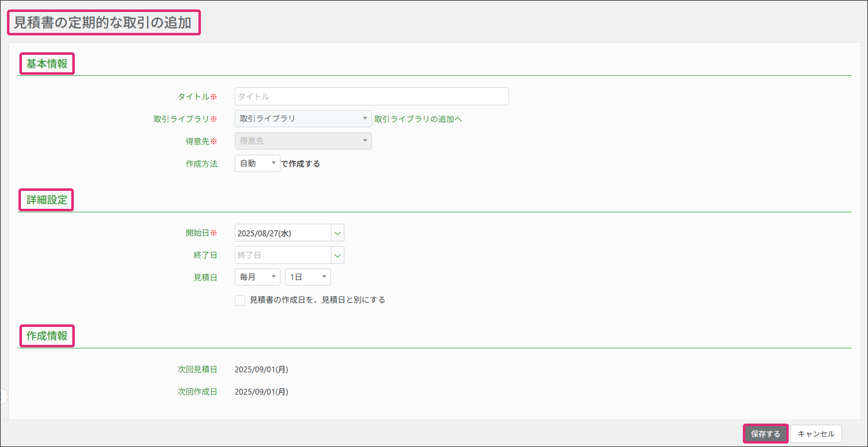Click the タイトル text input field
The height and width of the screenshot is (447, 868).
point(371,96)
